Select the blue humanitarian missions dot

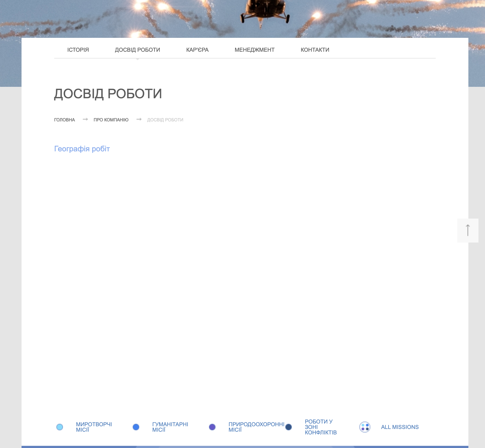point(136,427)
